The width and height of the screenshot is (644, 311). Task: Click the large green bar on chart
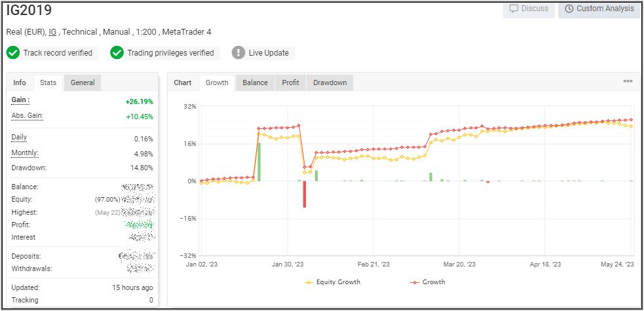point(259,162)
